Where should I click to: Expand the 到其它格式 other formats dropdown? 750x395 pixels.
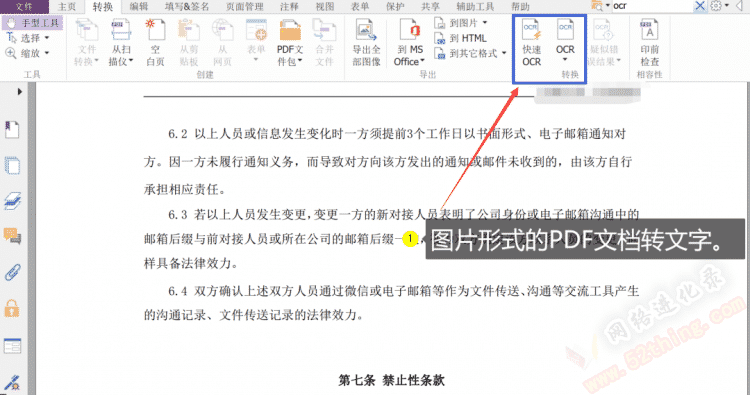[x=504, y=53]
